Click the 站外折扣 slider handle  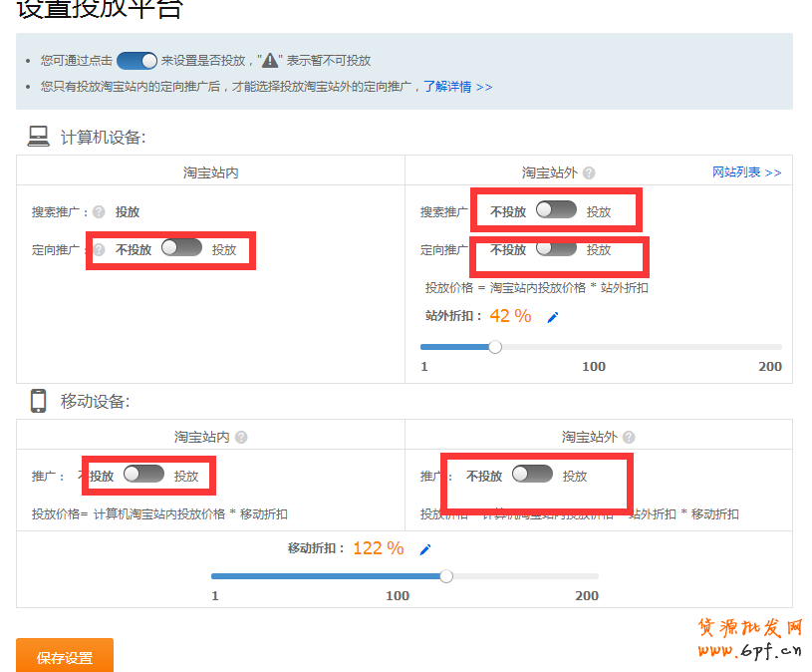coord(495,347)
